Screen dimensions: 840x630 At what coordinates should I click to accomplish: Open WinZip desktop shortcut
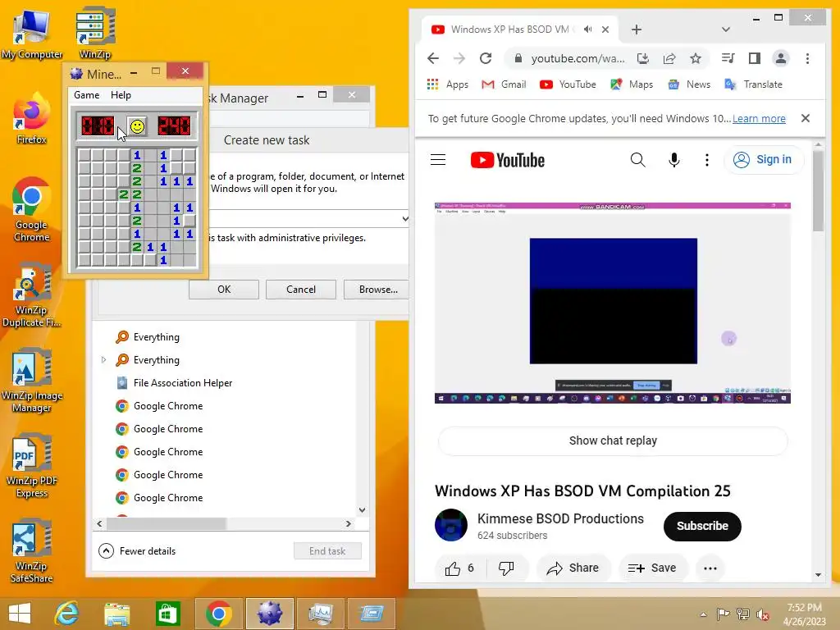tap(95, 33)
